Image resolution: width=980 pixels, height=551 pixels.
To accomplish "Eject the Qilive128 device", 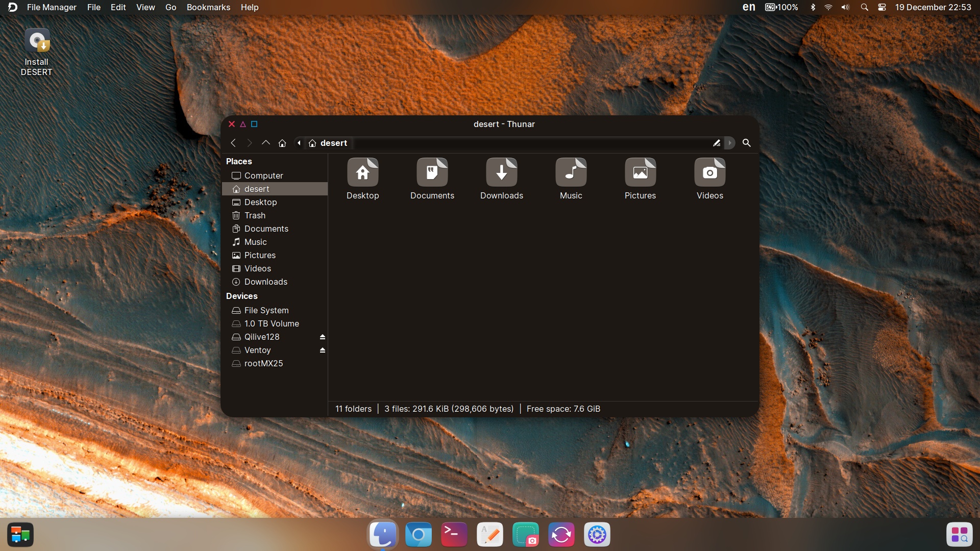I will click(322, 337).
